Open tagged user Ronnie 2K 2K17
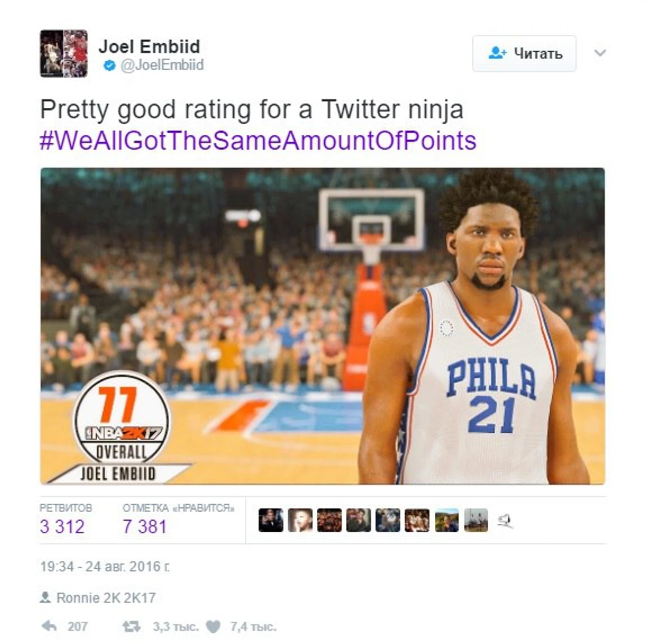Image resolution: width=645 pixels, height=644 pixels. point(106,598)
